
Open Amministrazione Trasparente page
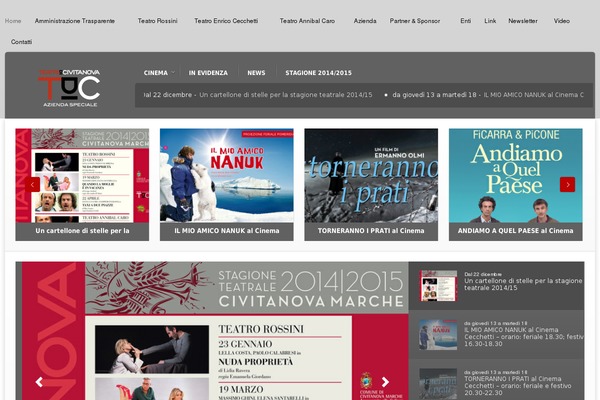pyautogui.click(x=75, y=21)
